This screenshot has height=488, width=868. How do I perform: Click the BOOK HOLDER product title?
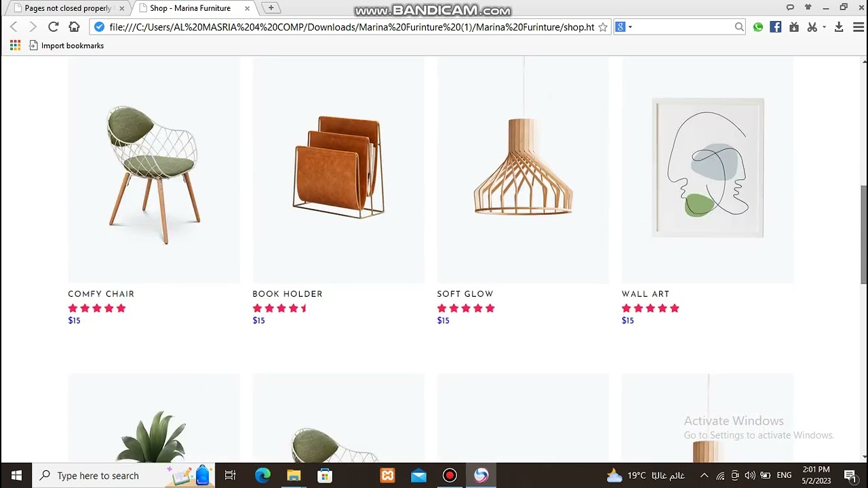(x=288, y=294)
